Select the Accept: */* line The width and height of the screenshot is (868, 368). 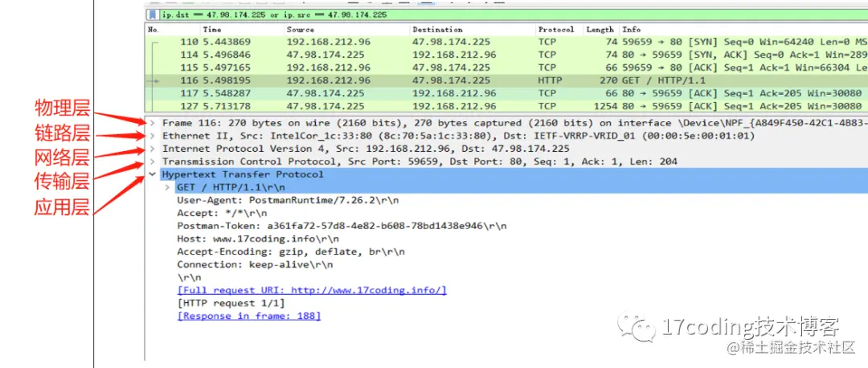pyautogui.click(x=222, y=213)
